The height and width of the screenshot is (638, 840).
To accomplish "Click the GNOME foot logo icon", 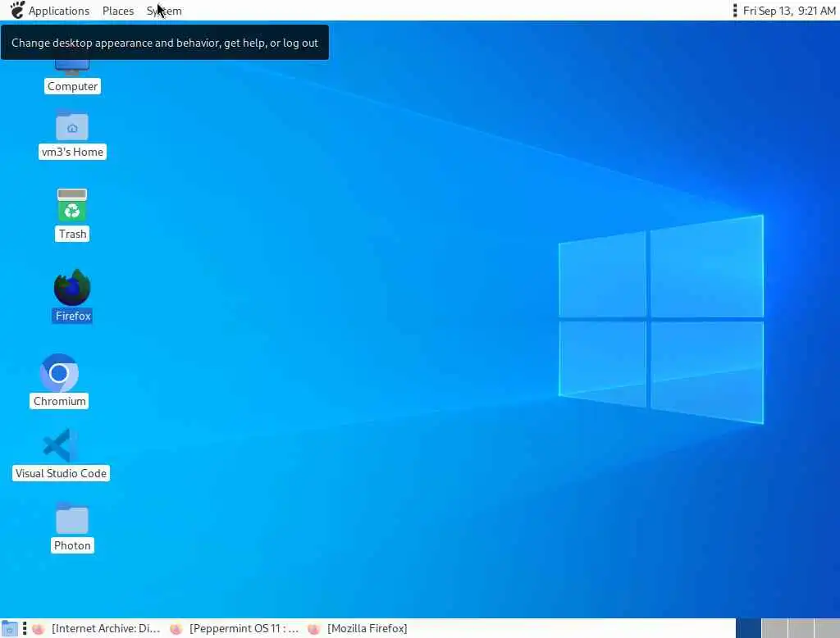I will point(17,10).
